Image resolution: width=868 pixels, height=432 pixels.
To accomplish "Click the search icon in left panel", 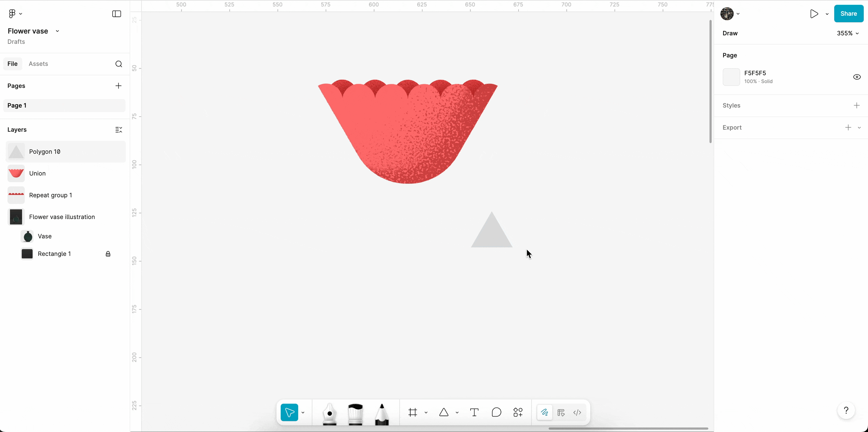I will [x=119, y=64].
